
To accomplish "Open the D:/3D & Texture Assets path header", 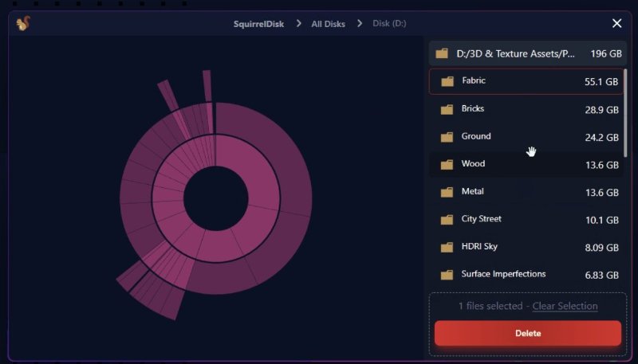I will point(528,53).
